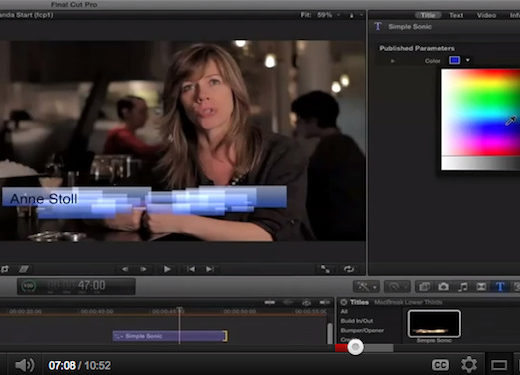Select the Simple Sonic title thumbnail

tap(434, 324)
